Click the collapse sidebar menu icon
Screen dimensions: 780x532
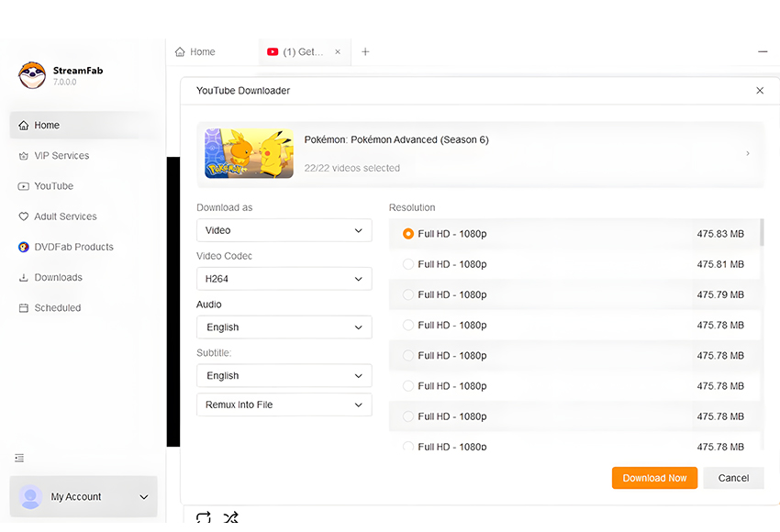point(20,458)
